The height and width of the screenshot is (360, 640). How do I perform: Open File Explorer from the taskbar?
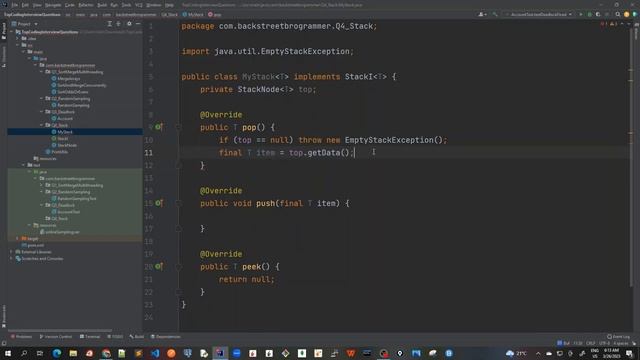click(73, 353)
